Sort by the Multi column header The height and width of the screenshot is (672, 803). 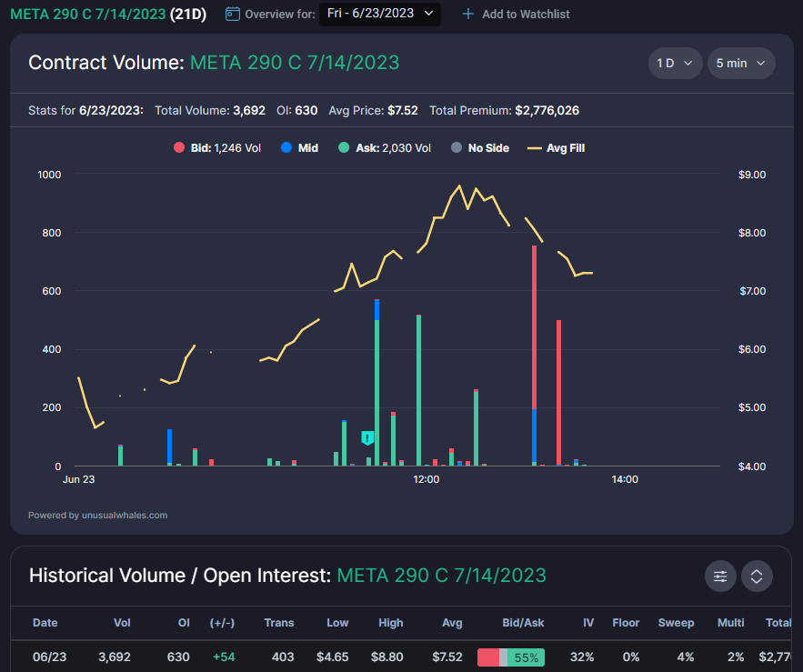[x=731, y=623]
